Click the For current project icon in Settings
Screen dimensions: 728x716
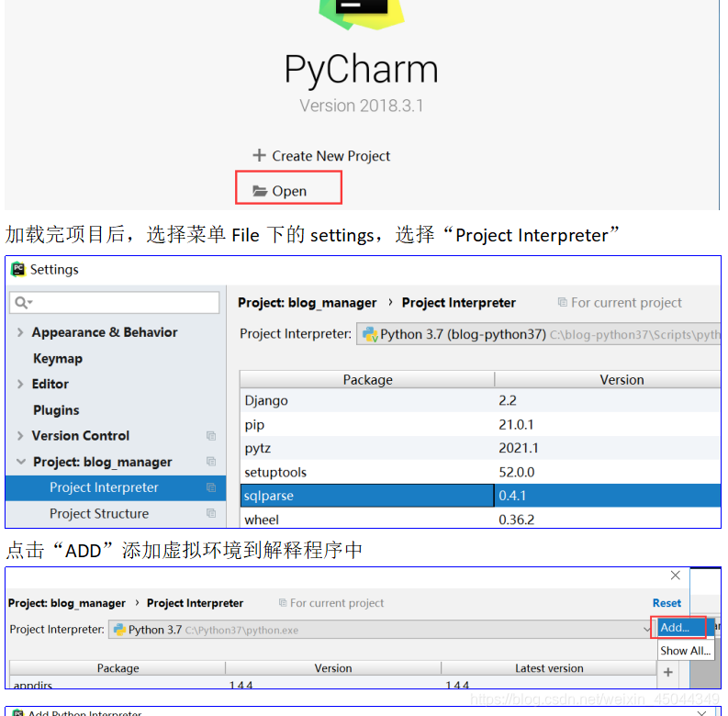pos(562,302)
